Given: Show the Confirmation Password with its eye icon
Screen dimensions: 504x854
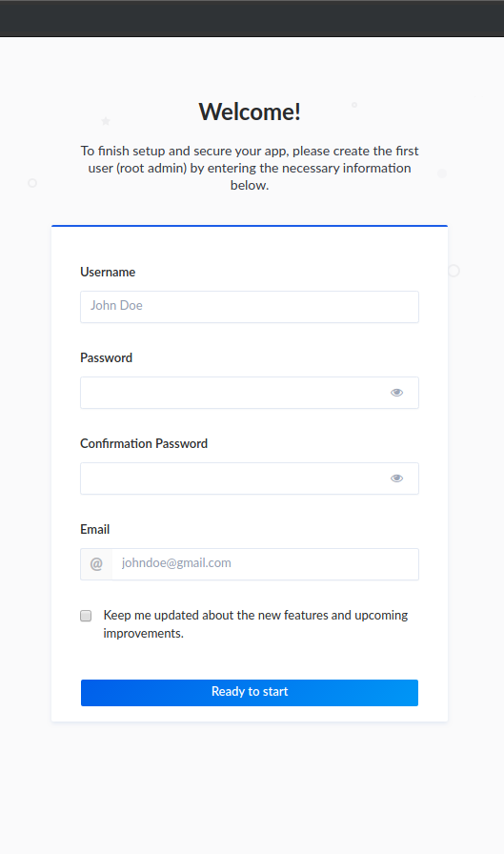Looking at the screenshot, I should [396, 478].
